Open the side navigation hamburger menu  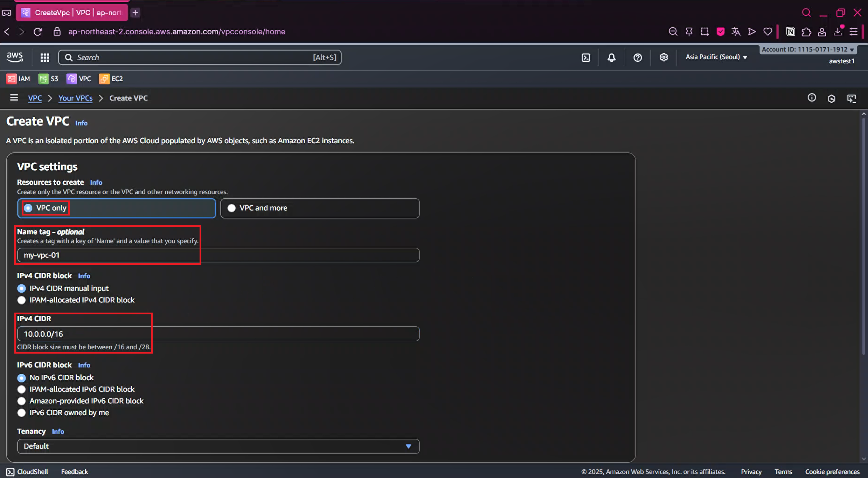coord(14,98)
